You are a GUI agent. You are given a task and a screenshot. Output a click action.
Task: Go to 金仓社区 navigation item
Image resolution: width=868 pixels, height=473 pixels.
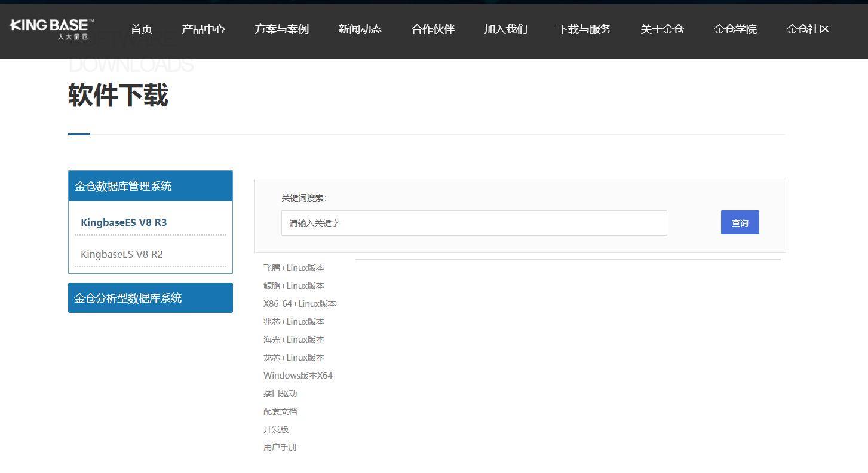click(x=808, y=29)
